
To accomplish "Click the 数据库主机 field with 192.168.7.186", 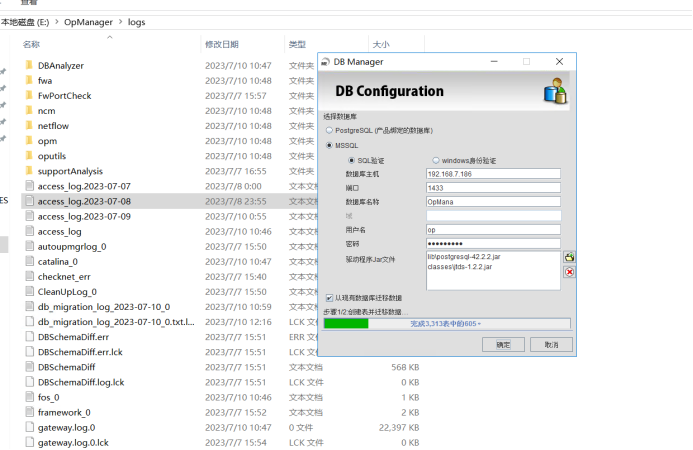I will [493, 174].
